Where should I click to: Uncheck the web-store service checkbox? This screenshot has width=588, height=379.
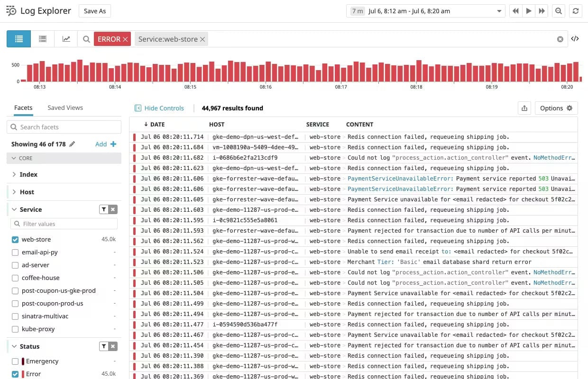point(15,240)
